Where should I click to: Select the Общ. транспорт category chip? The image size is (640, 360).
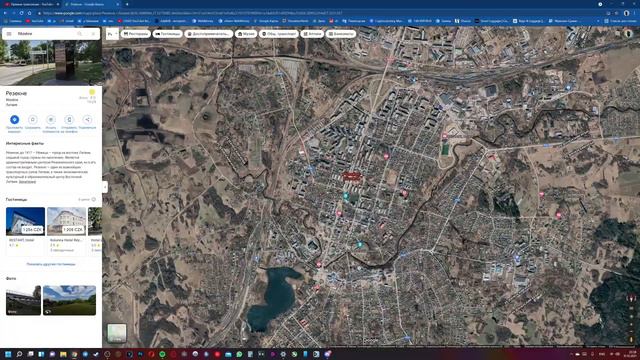click(x=279, y=34)
